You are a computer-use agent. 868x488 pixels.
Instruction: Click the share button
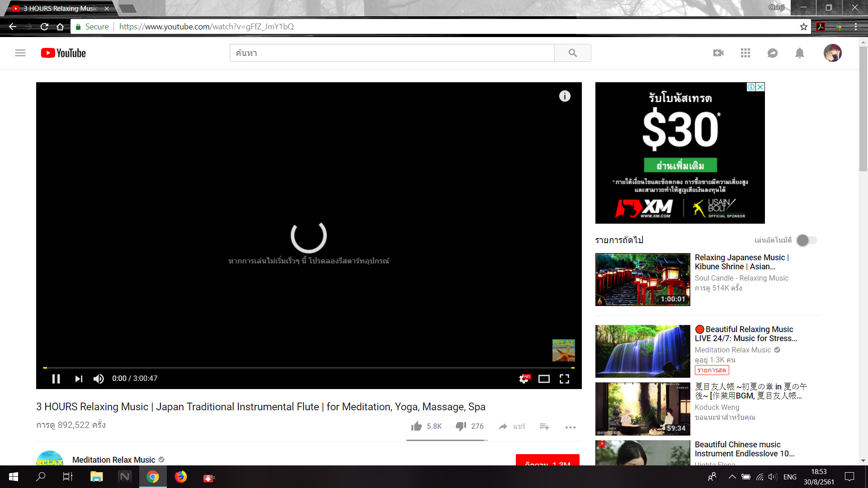click(512, 426)
